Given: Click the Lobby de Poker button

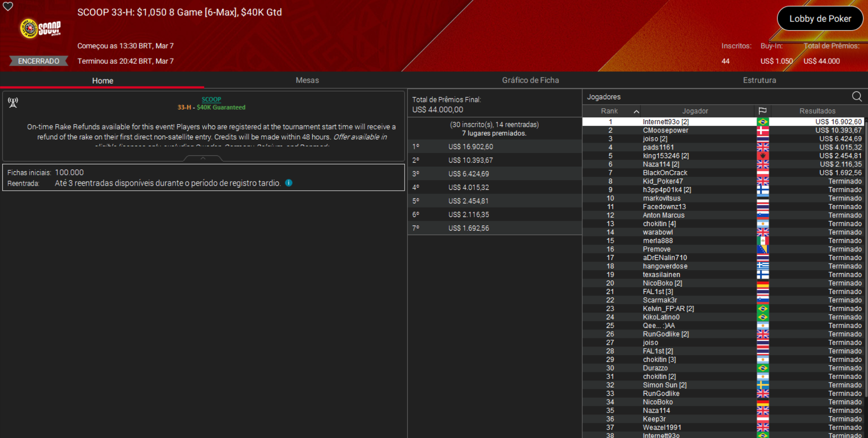Looking at the screenshot, I should click(820, 19).
